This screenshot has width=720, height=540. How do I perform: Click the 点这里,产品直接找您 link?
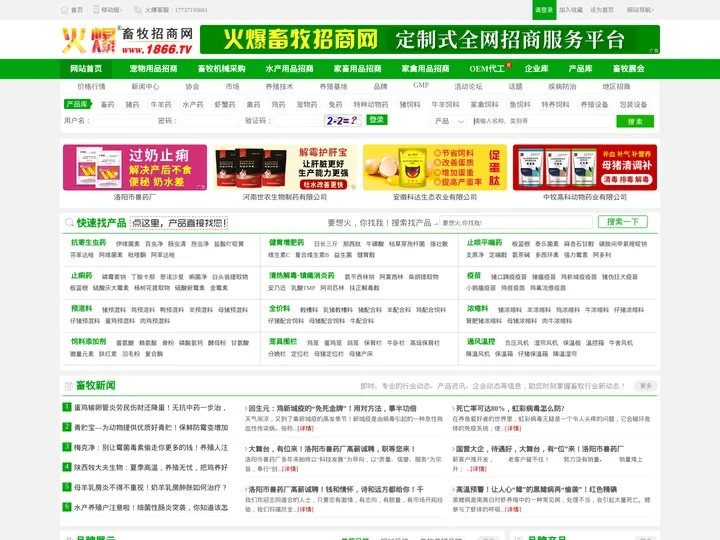click(179, 223)
